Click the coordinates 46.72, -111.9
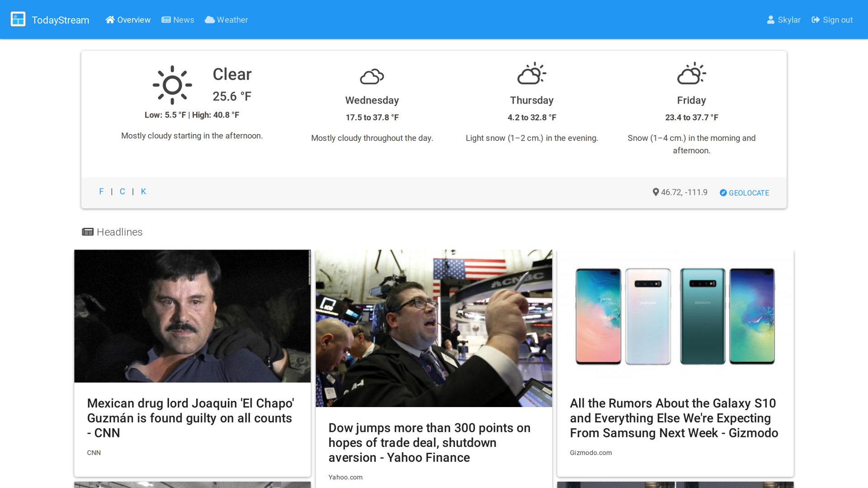 pos(684,192)
